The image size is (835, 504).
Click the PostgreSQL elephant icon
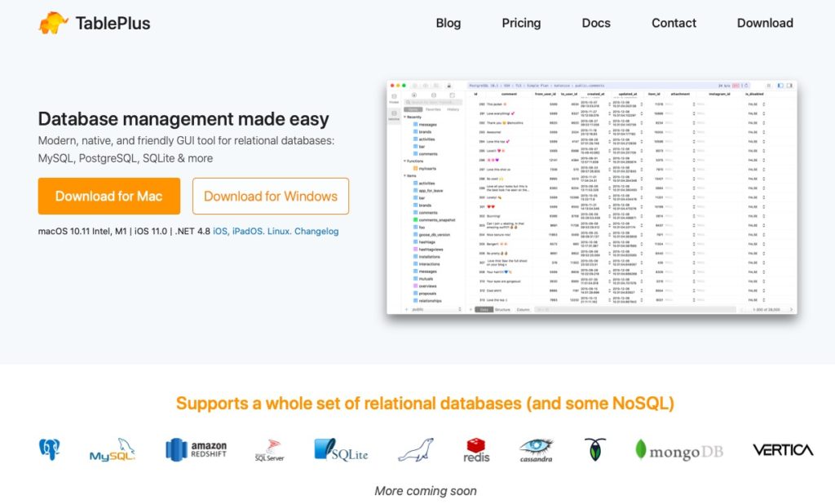[50, 449]
